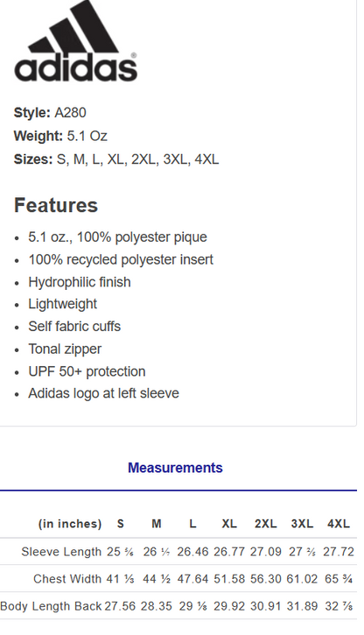Image resolution: width=364 pixels, height=635 pixels.
Task: Click the Hydrophilic finish bullet
Action: pos(80,282)
